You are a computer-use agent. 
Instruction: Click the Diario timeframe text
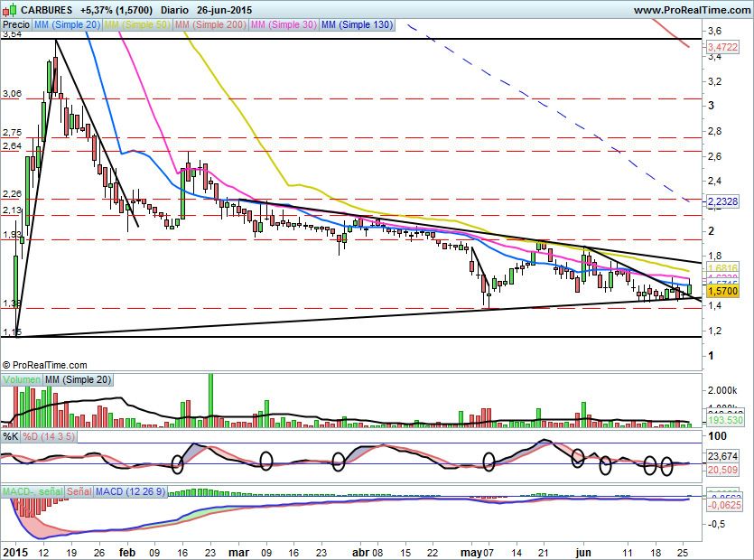coord(174,10)
